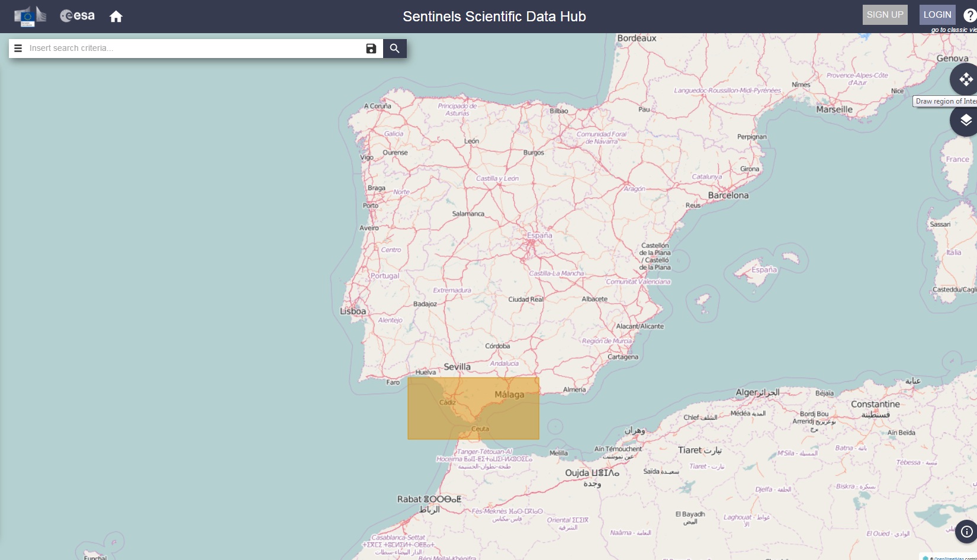This screenshot has height=560, width=977.
Task: Click the orange selected region rectangle
Action: click(x=473, y=408)
